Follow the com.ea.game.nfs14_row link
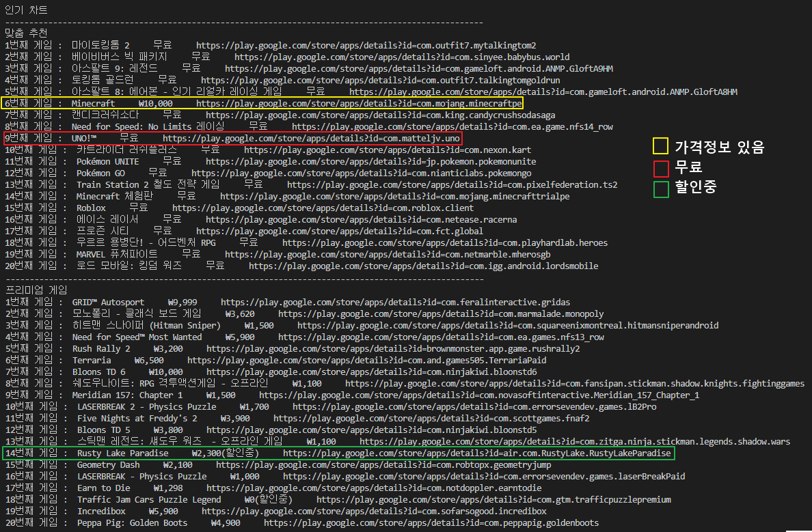 (x=452, y=127)
